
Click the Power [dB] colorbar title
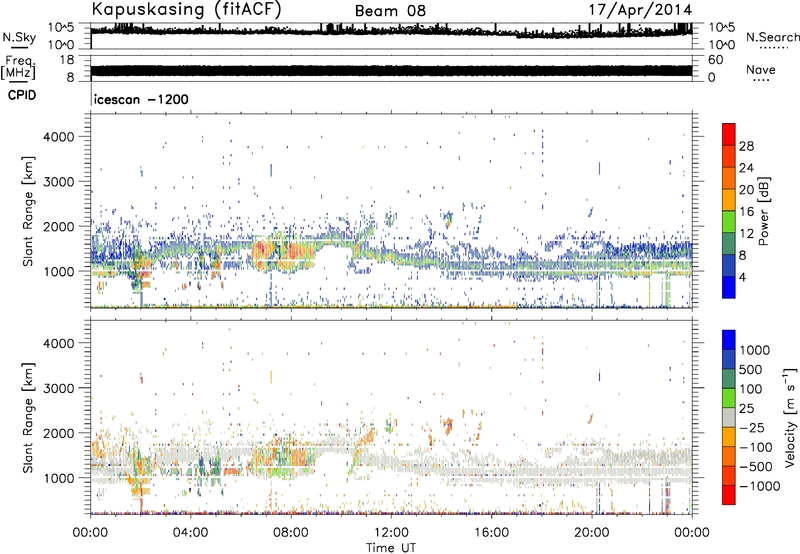click(x=763, y=211)
